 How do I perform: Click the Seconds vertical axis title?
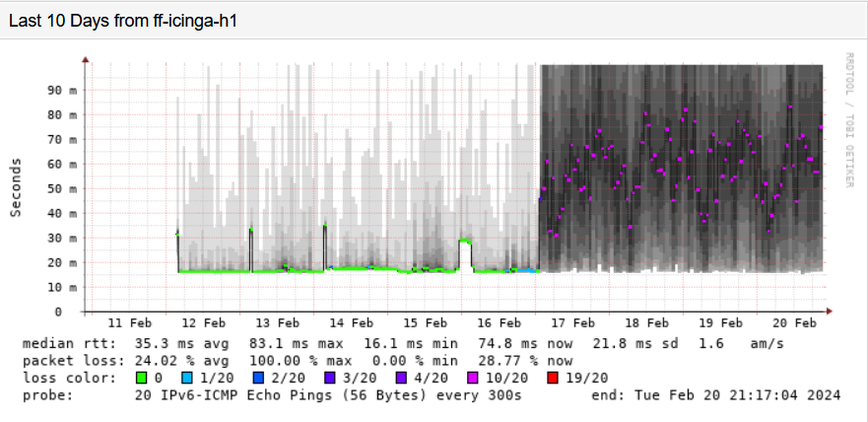[x=16, y=187]
